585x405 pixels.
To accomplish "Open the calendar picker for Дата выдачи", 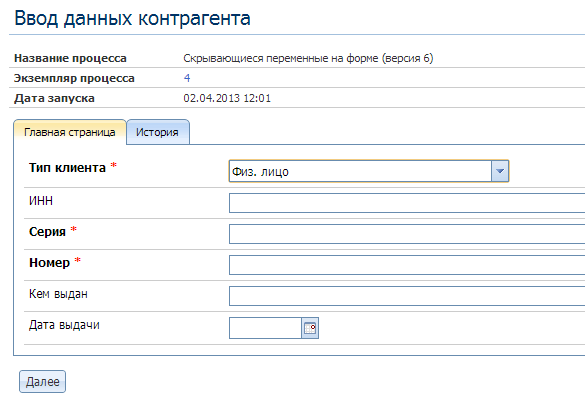I will (x=310, y=328).
